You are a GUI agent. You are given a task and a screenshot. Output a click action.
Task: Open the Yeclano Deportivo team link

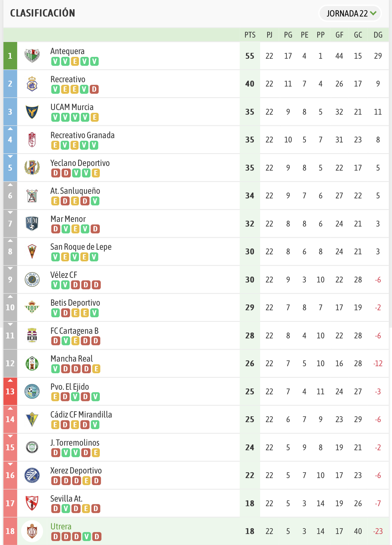[80, 163]
